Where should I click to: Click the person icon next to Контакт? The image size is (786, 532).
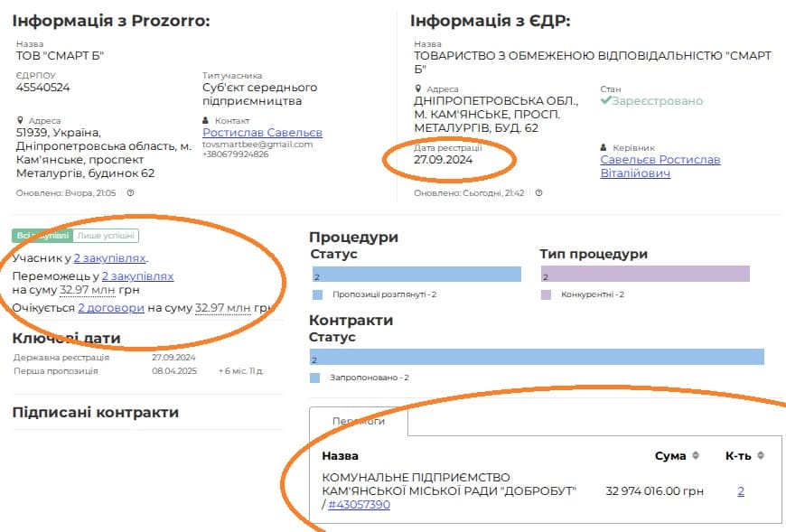206,120
